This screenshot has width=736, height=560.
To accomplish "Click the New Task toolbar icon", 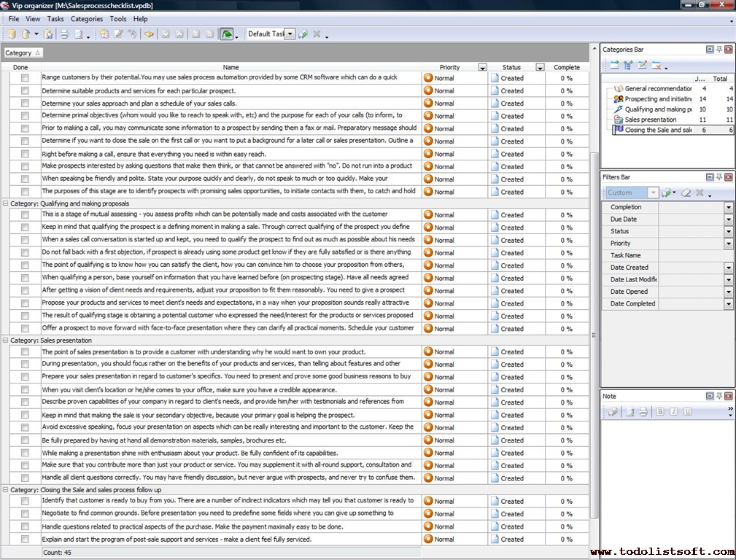I will 104,34.
